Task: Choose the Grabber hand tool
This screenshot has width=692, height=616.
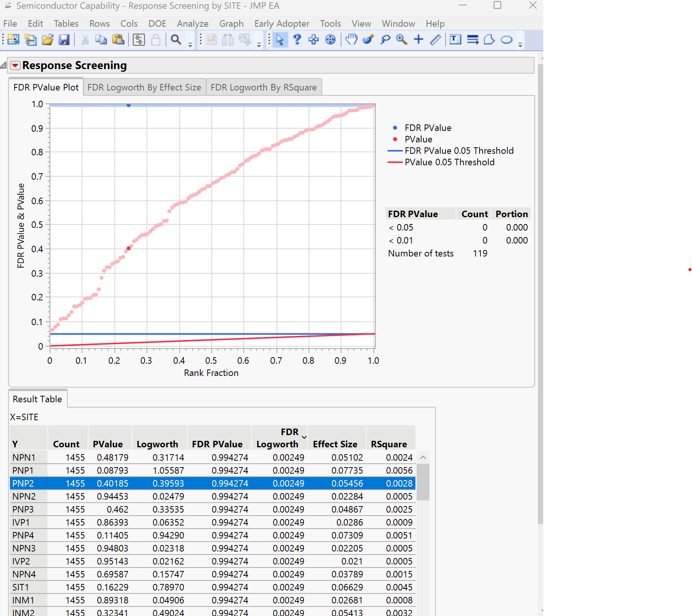Action: (x=351, y=40)
